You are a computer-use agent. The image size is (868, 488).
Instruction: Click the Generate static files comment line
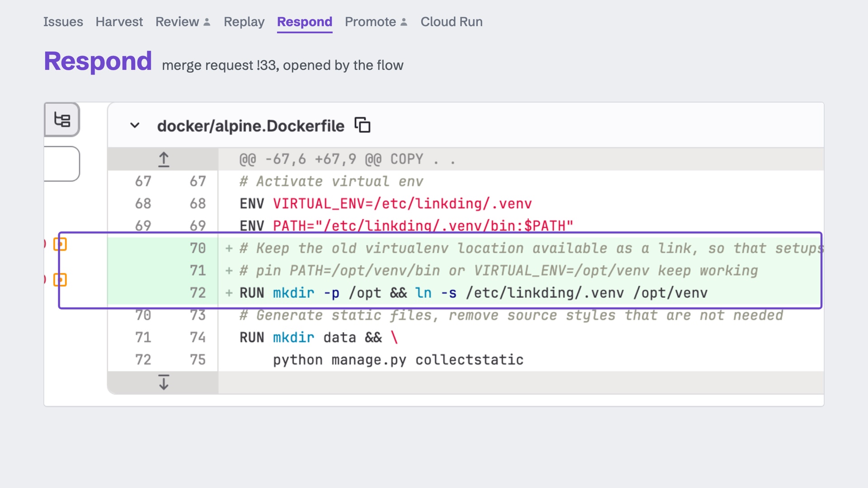(x=511, y=315)
